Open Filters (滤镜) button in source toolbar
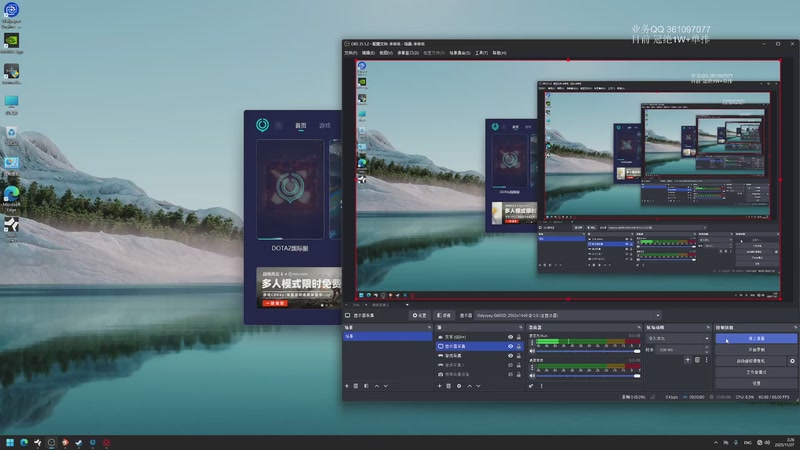 (444, 315)
